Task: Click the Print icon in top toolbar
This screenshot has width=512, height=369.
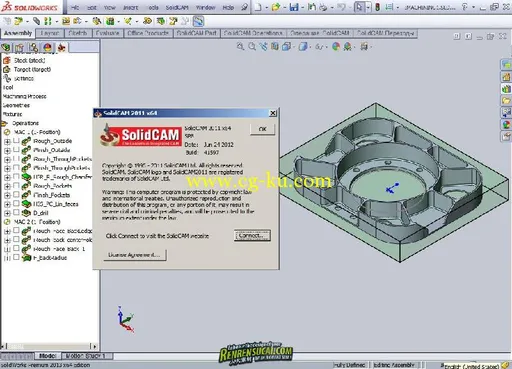Action: (323, 7)
